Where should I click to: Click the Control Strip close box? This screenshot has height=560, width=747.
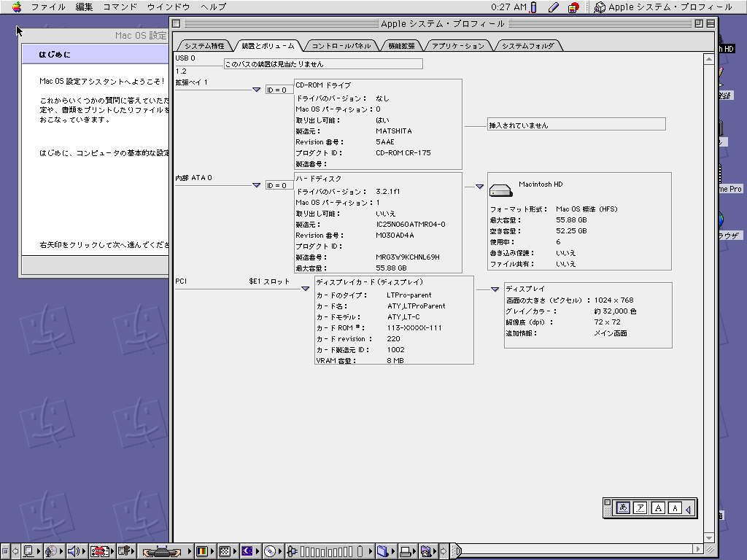point(5,551)
